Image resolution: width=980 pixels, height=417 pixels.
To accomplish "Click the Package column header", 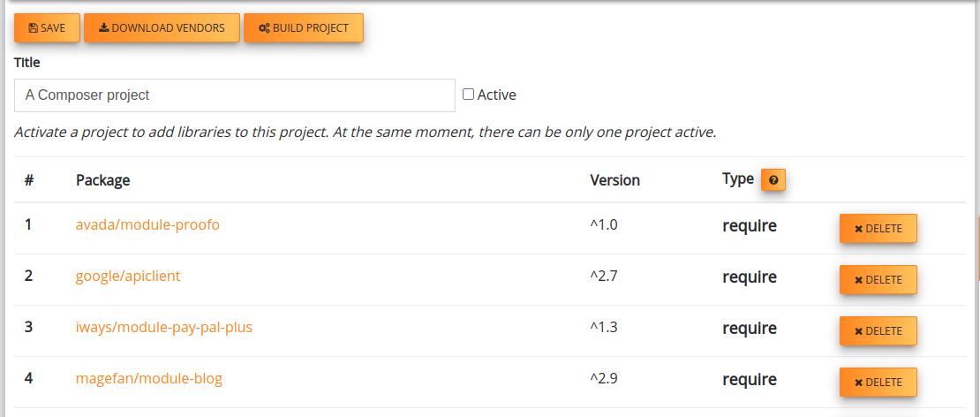I will click(x=103, y=180).
